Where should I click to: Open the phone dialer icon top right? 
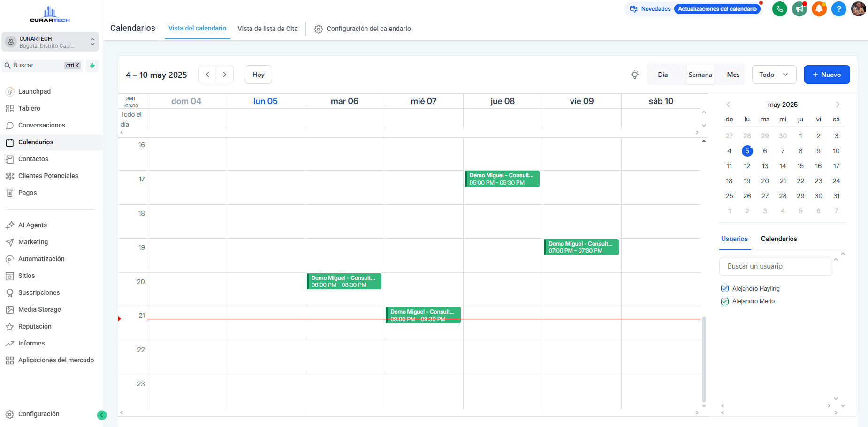tap(779, 8)
